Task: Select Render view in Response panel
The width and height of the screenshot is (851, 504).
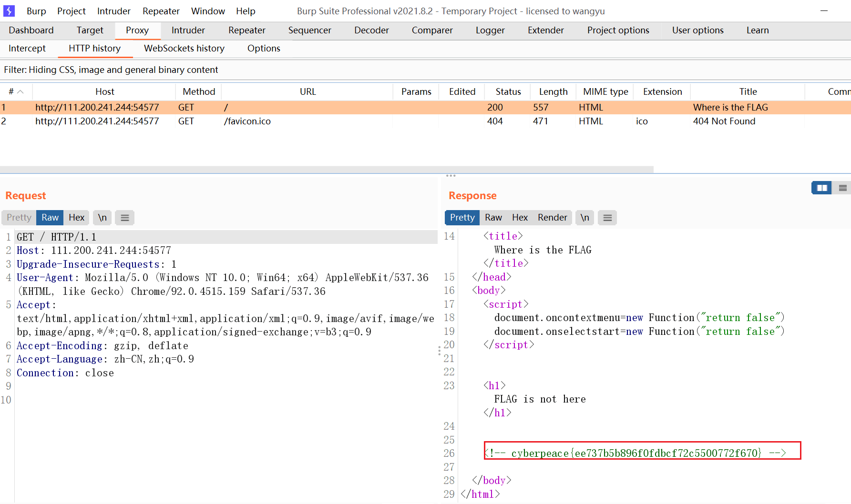Action: (x=553, y=218)
